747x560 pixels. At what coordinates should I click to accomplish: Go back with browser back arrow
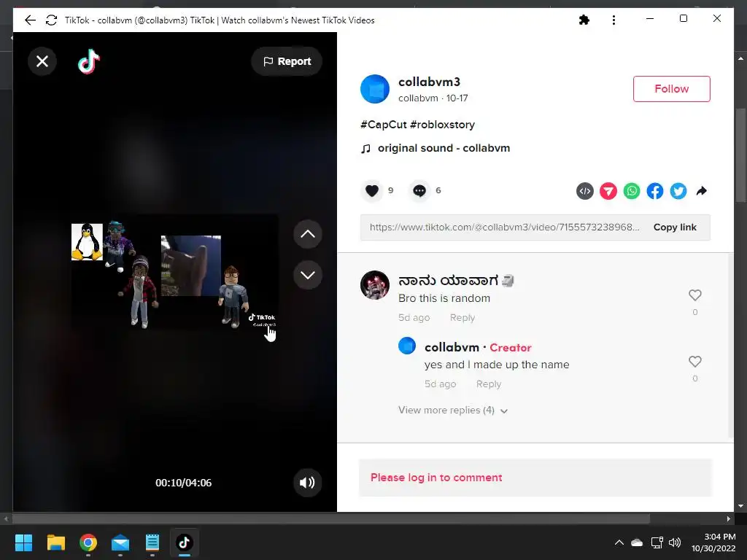click(x=30, y=20)
